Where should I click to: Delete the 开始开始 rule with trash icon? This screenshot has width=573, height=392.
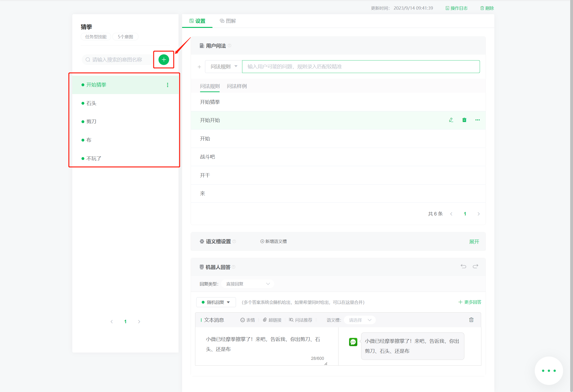click(464, 120)
